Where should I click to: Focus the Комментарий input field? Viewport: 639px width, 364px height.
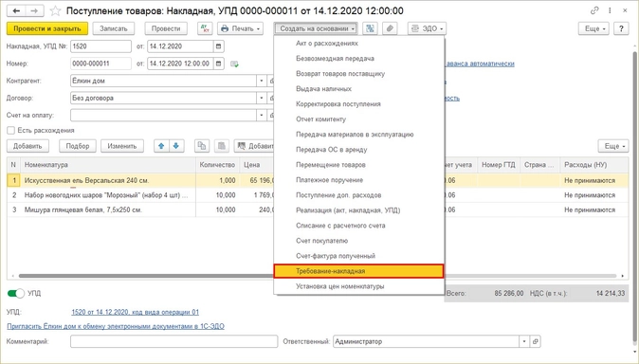174,341
